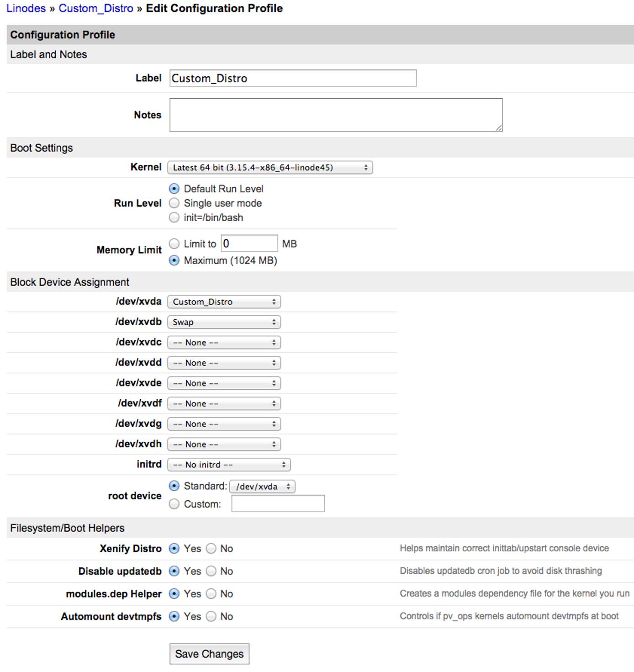Image resolution: width=634 pixels, height=672 pixels.
Task: Open the Standard root device dropdown
Action: click(x=263, y=486)
